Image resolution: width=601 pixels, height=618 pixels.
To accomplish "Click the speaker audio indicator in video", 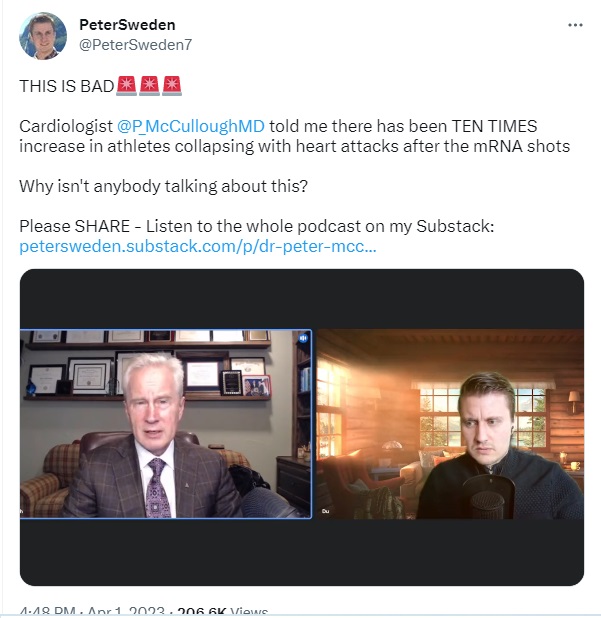I will point(303,338).
